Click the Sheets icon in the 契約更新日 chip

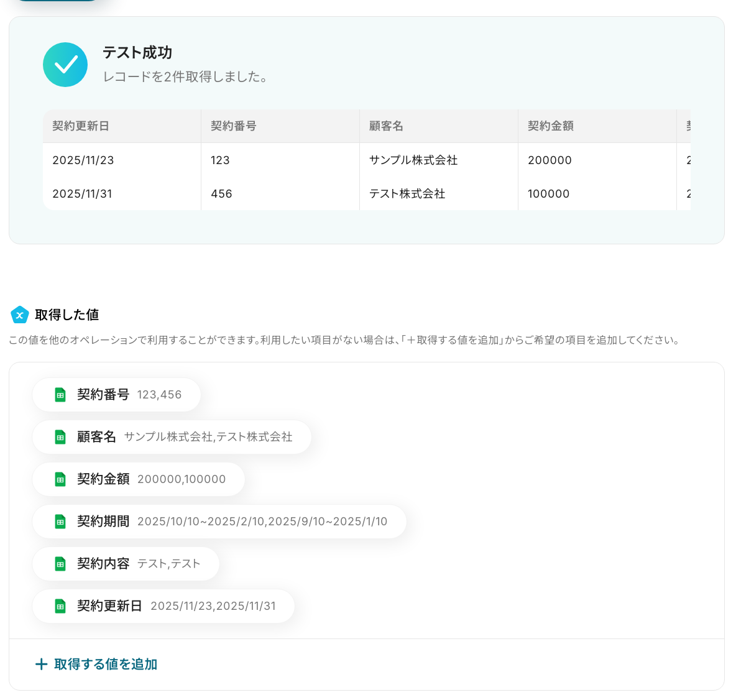[x=60, y=606]
